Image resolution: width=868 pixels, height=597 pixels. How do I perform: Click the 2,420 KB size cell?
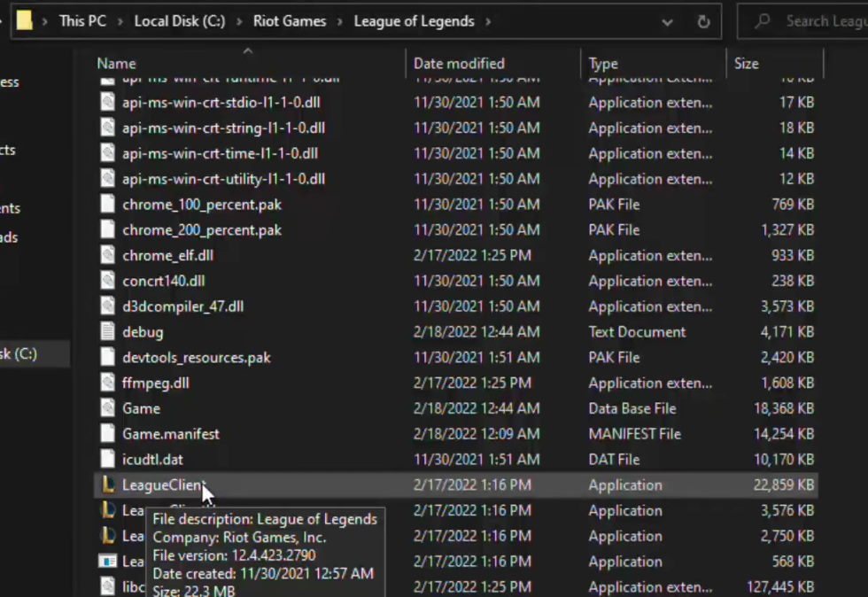pyautogui.click(x=787, y=357)
